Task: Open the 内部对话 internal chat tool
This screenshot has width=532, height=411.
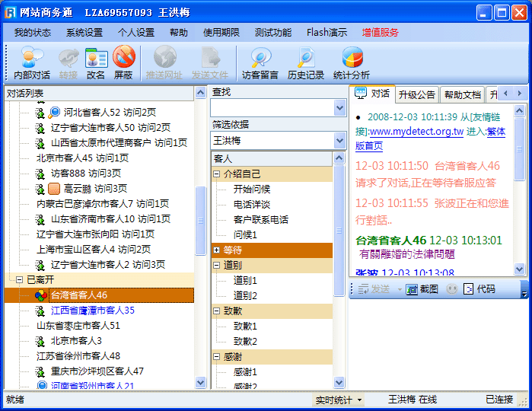Action: (32, 62)
